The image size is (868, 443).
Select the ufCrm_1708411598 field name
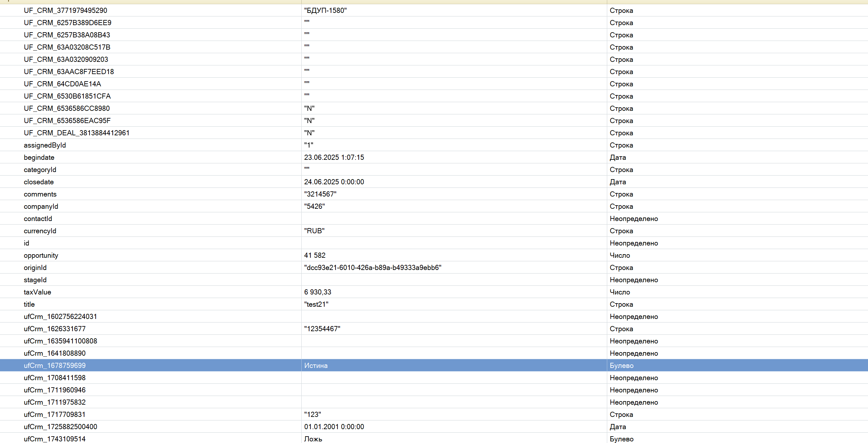click(55, 378)
